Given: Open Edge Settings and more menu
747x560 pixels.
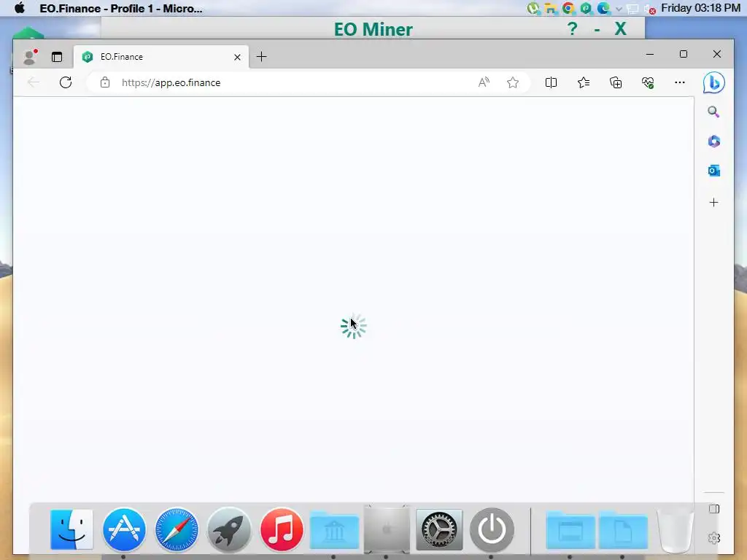Looking at the screenshot, I should [680, 82].
